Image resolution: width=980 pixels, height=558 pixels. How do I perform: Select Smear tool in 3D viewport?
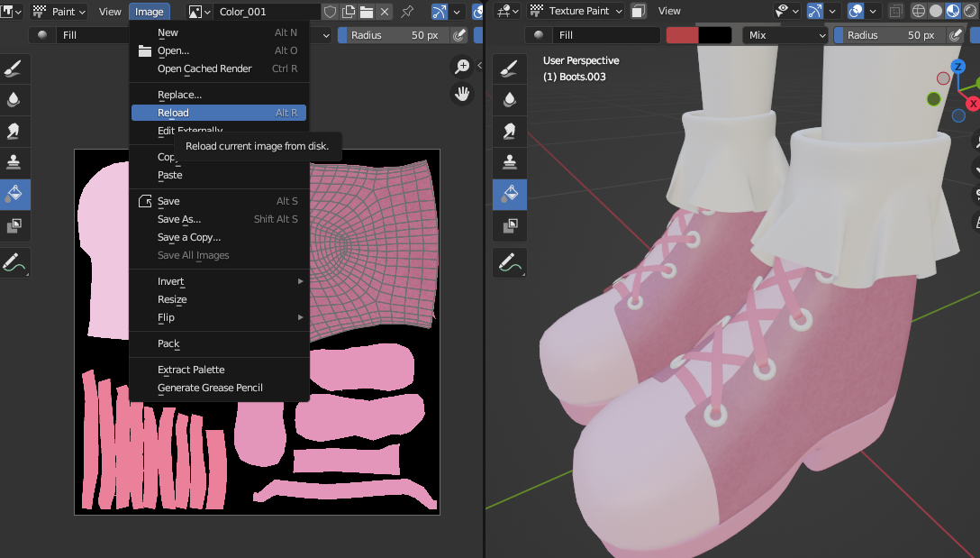[x=510, y=131]
